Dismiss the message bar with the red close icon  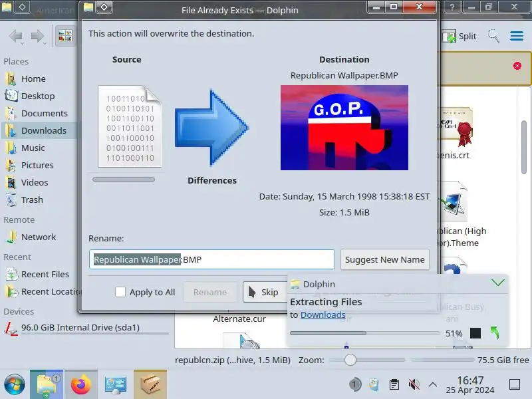point(517,66)
